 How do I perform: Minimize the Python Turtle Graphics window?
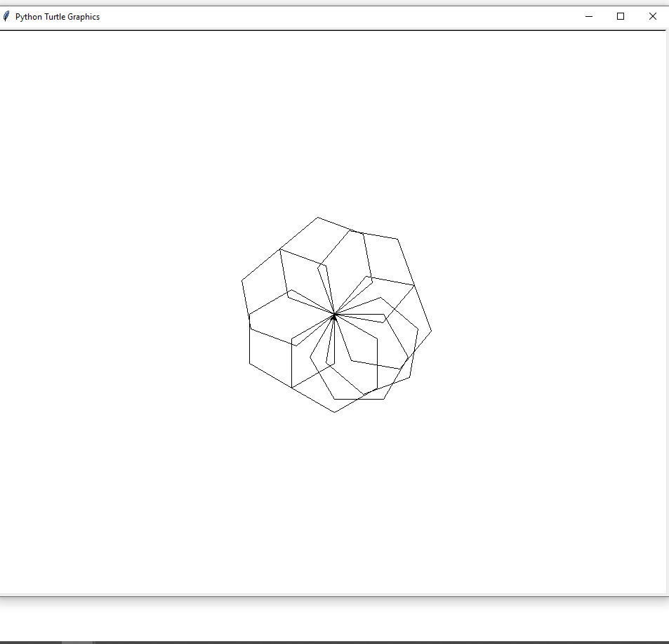(589, 17)
